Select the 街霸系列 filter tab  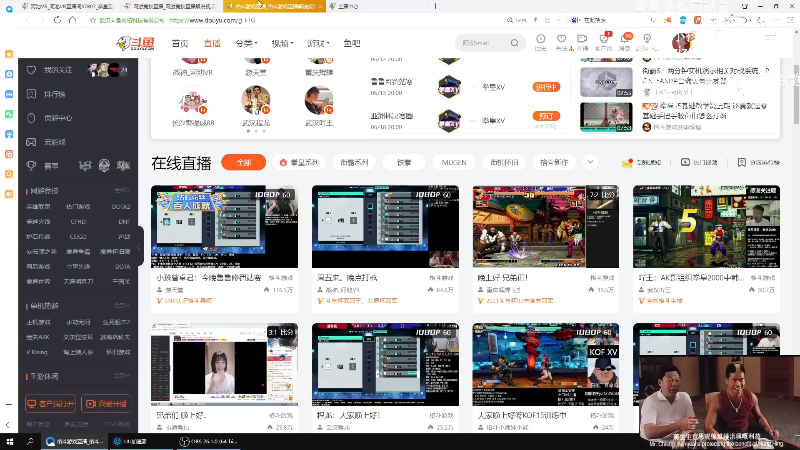[354, 162]
